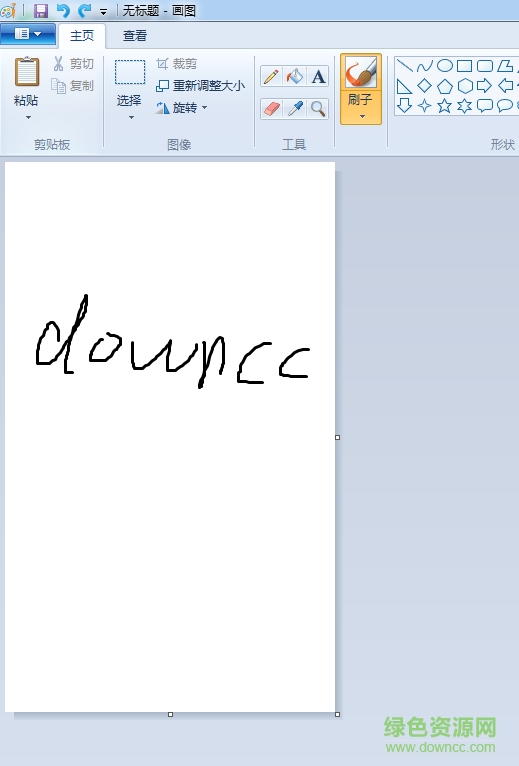Select the Text tool
The image size is (519, 766).
(x=318, y=77)
